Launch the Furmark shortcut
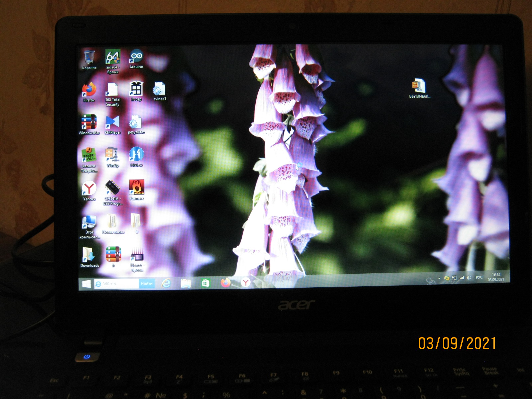Screen dimensions: 532x399 click(x=137, y=188)
